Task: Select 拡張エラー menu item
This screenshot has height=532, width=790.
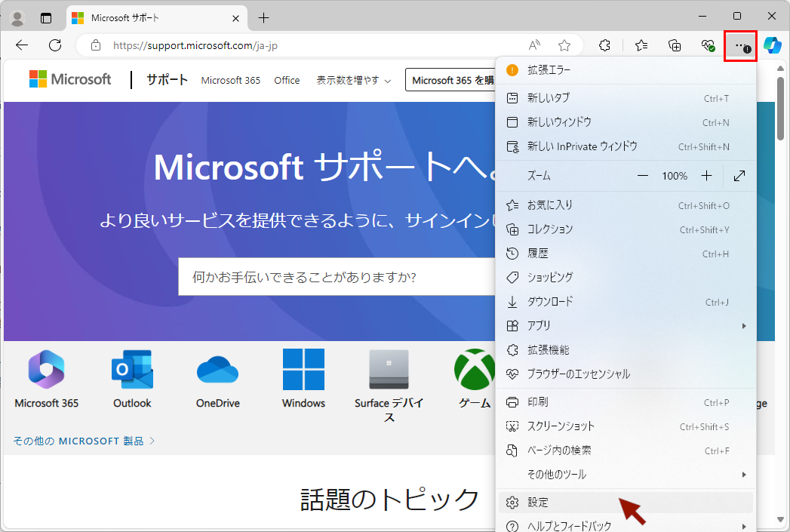Action: pyautogui.click(x=626, y=70)
